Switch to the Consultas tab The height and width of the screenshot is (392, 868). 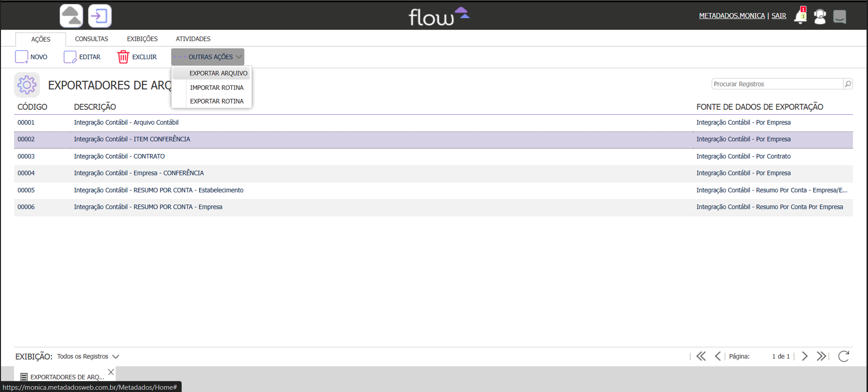click(91, 39)
